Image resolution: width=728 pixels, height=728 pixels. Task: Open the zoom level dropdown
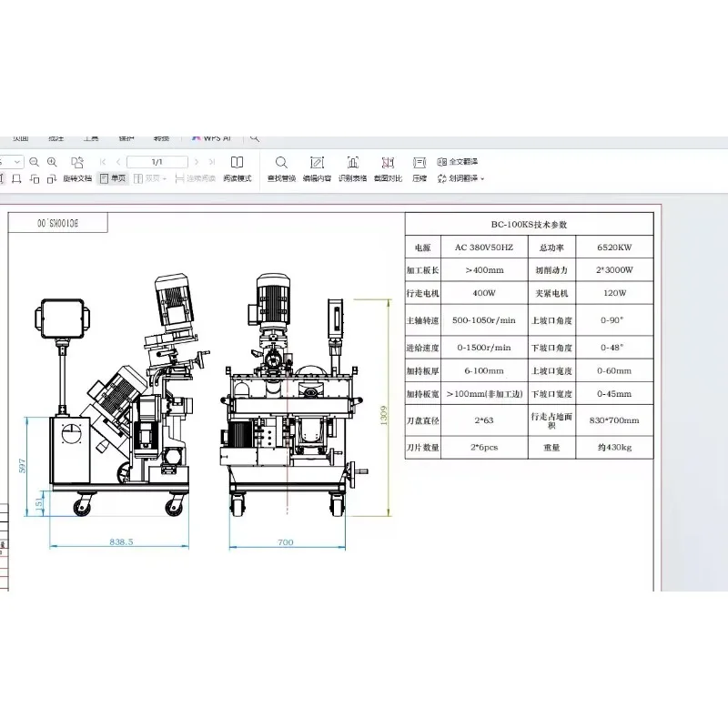[16, 162]
